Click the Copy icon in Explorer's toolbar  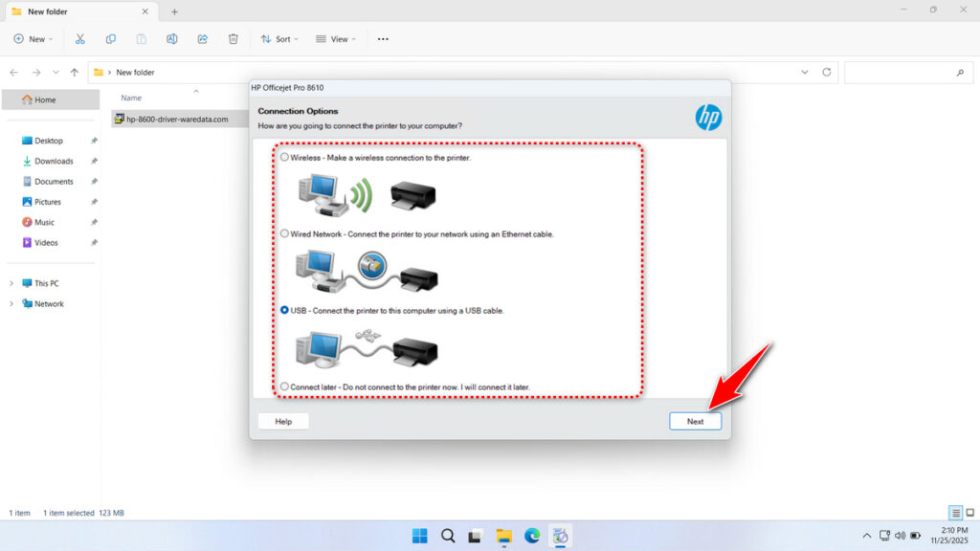click(x=111, y=38)
